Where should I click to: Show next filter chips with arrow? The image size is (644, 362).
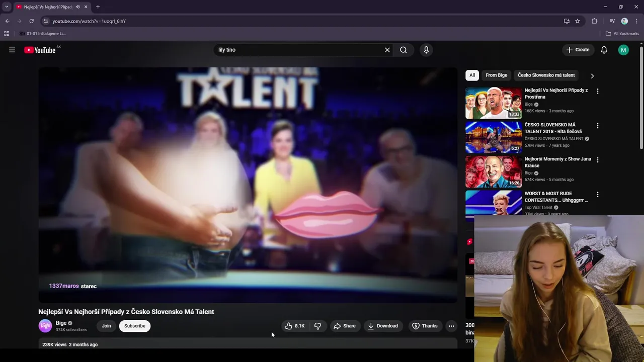[x=592, y=76]
